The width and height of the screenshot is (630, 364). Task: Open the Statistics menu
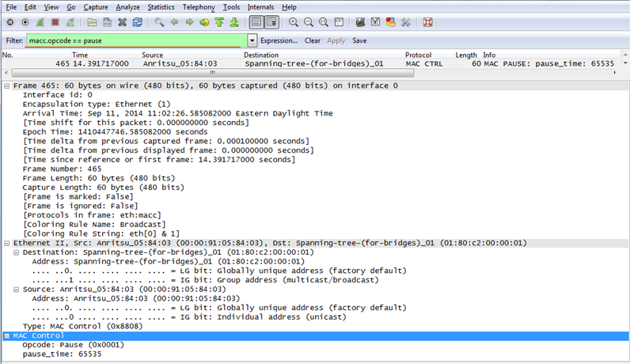tap(161, 7)
